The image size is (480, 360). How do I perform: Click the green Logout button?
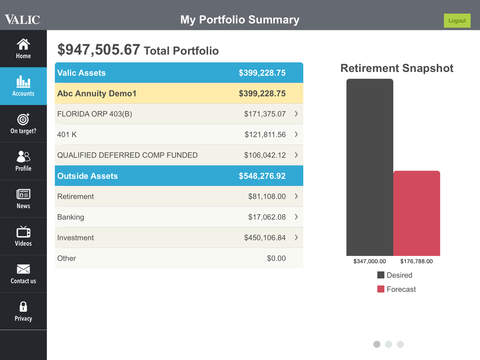coord(457,21)
